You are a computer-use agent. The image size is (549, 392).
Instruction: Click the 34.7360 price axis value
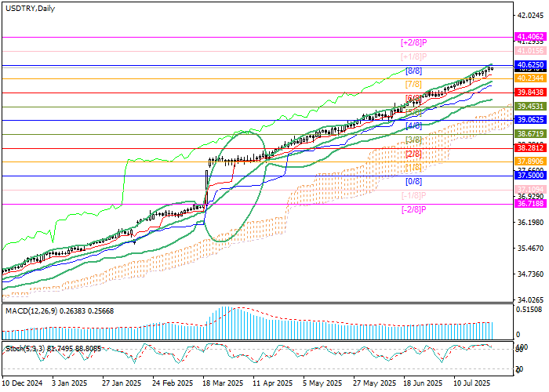click(x=530, y=274)
